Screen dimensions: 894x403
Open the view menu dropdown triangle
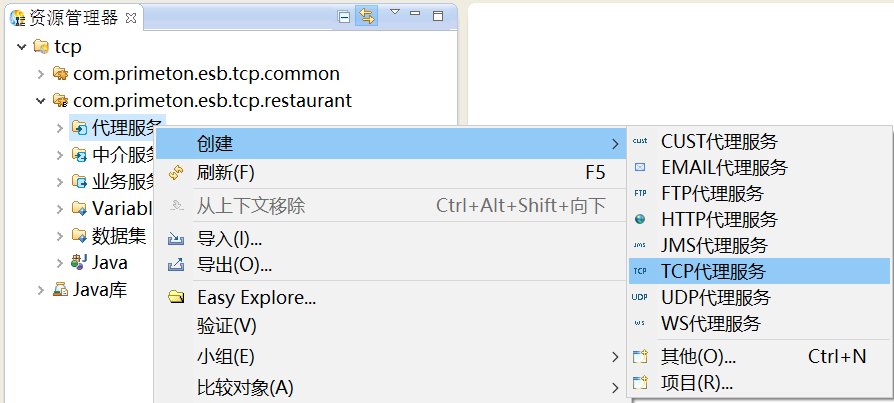[x=394, y=13]
